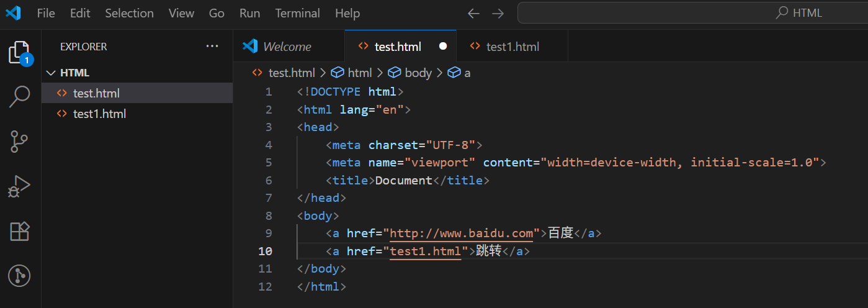Click the Git graph icon in activity bar

pos(20,276)
